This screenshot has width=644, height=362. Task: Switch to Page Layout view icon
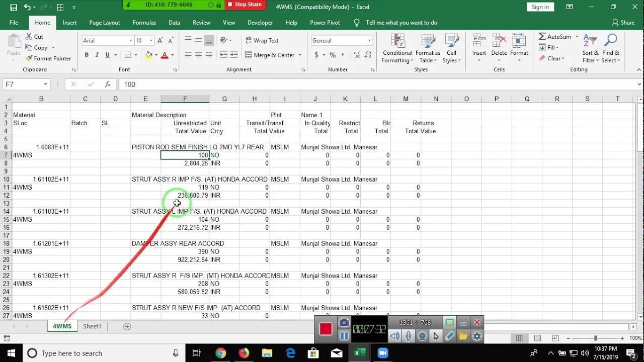coord(537,338)
